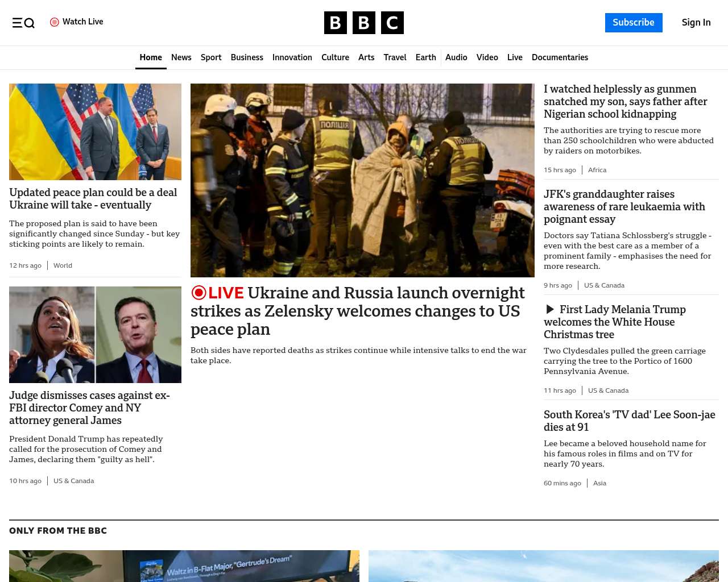
Task: Select the Innovation tab
Action: tap(292, 57)
